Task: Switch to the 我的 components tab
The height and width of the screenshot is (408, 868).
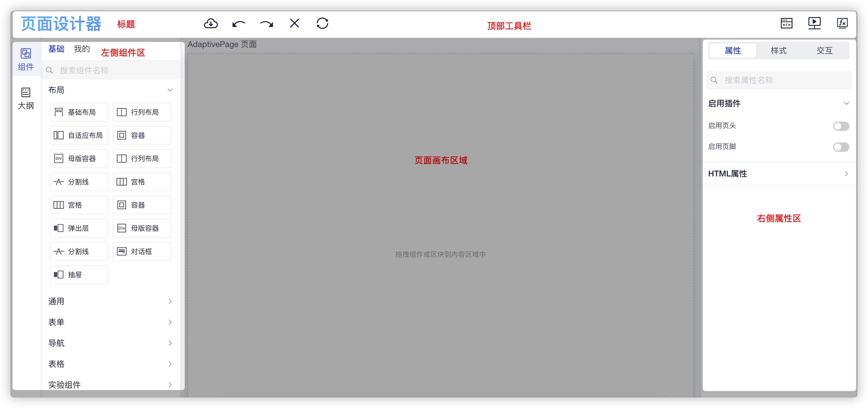Action: click(82, 49)
